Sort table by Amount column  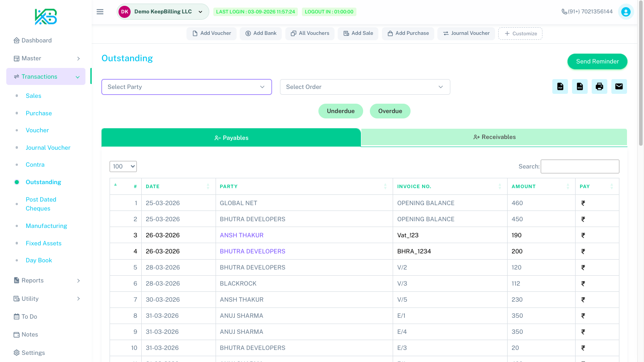(x=541, y=186)
